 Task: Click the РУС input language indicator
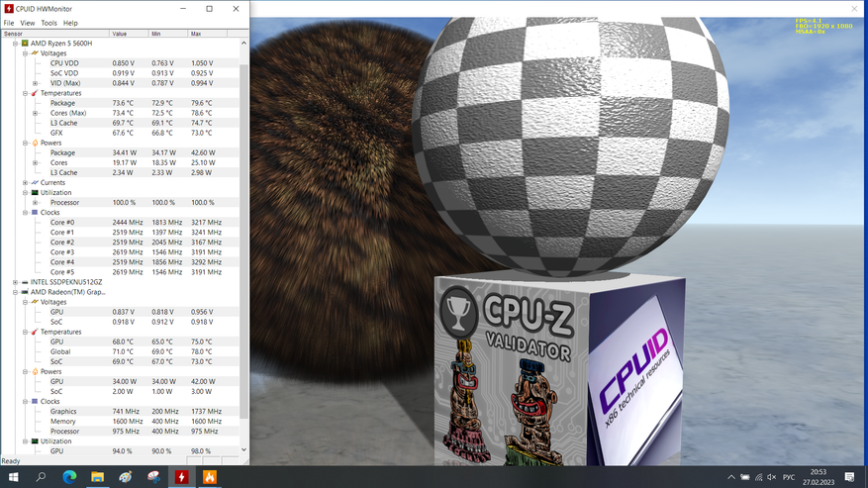789,477
